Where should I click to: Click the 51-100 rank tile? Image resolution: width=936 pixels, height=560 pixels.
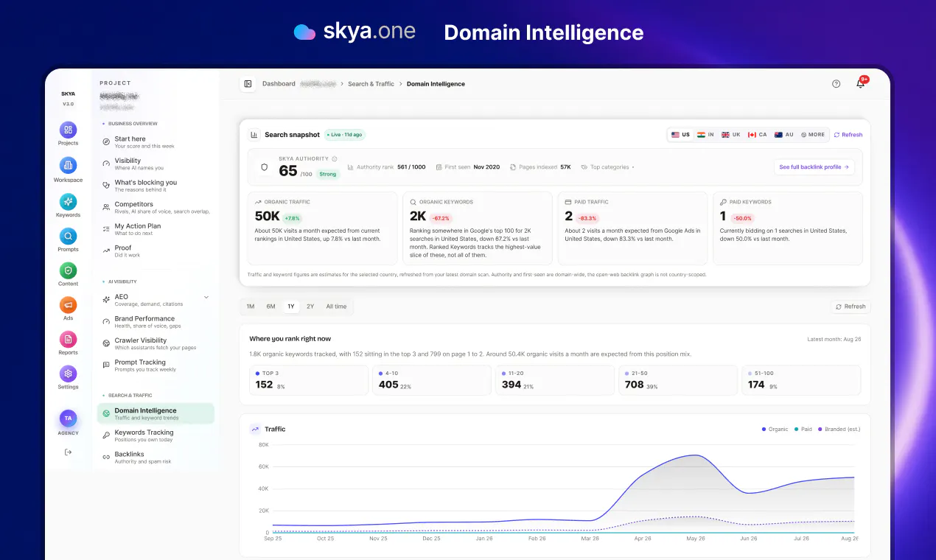(801, 380)
